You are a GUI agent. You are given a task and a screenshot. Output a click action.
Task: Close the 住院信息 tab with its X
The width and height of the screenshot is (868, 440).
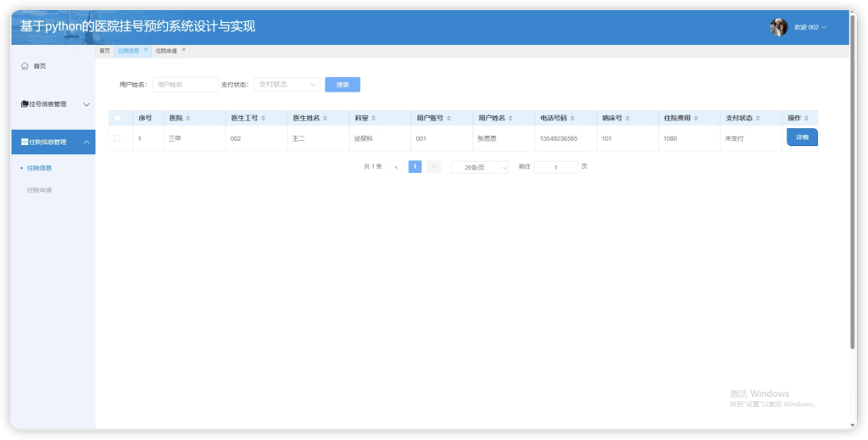(x=146, y=50)
